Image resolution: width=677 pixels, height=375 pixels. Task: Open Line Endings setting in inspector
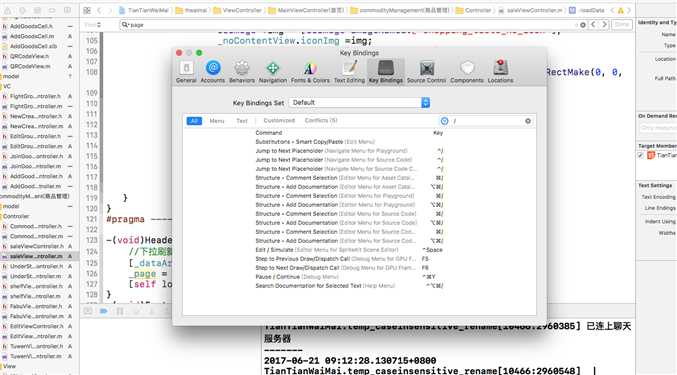coord(660,208)
